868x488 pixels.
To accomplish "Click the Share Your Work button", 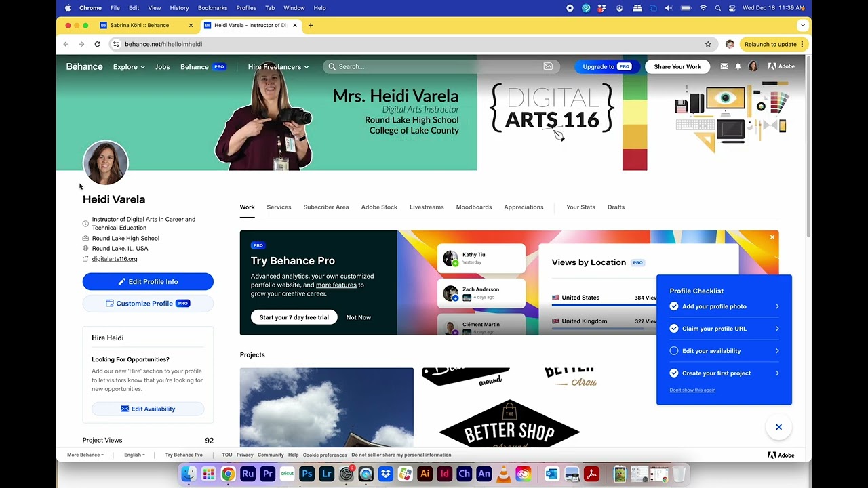I will pyautogui.click(x=677, y=66).
